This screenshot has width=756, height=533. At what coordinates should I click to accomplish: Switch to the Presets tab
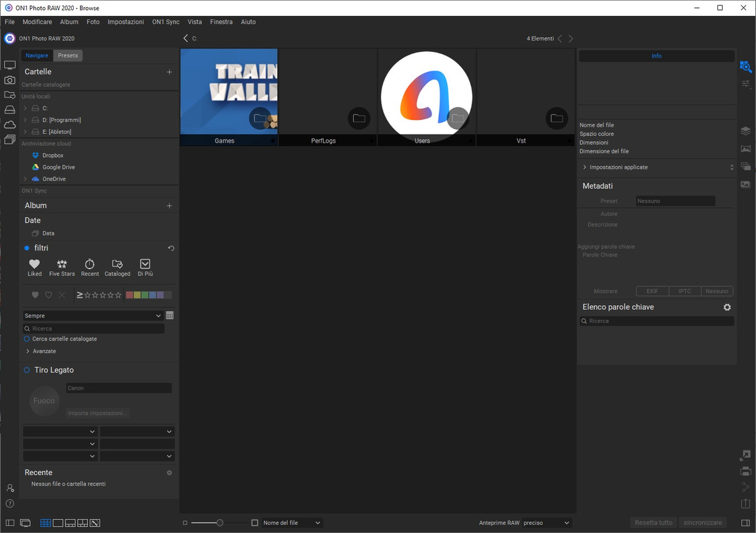(68, 55)
